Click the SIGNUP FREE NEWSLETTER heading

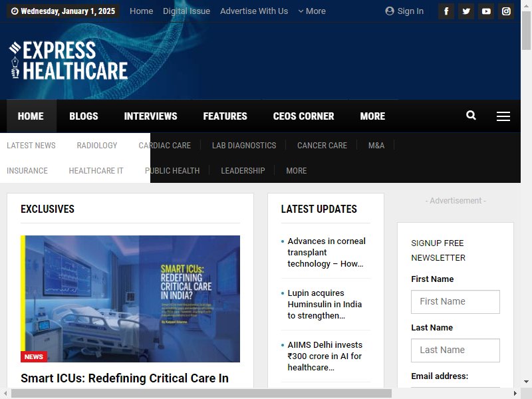438,251
